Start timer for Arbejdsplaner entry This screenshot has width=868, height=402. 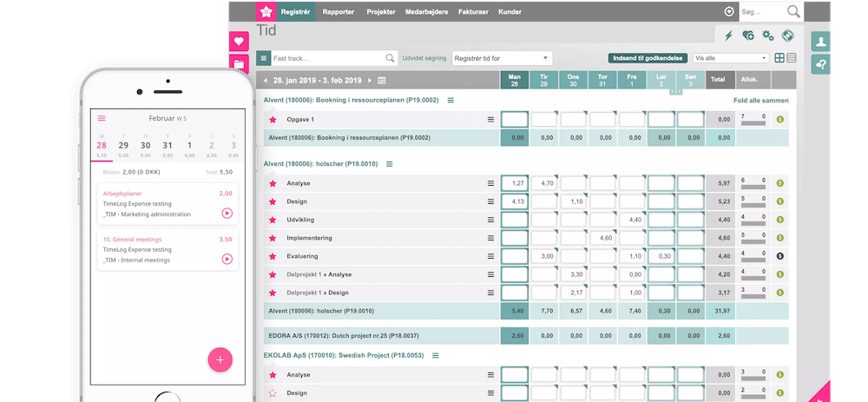(x=227, y=213)
